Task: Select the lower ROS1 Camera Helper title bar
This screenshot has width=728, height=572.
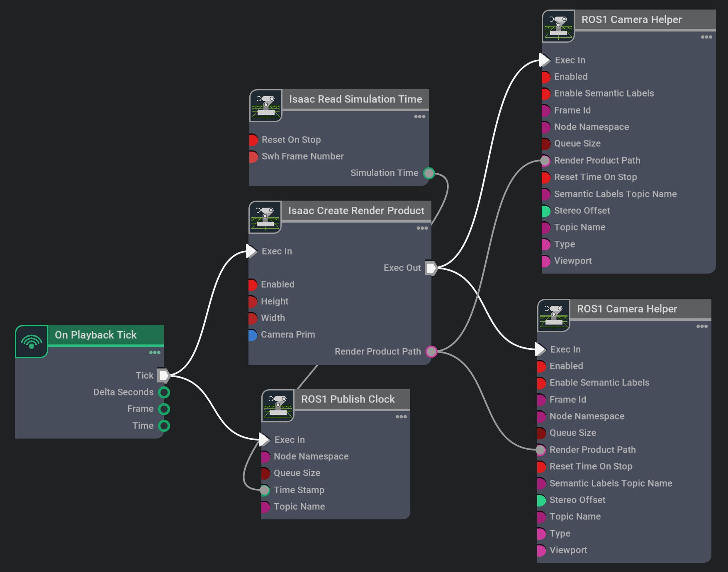Action: pyautogui.click(x=641, y=309)
